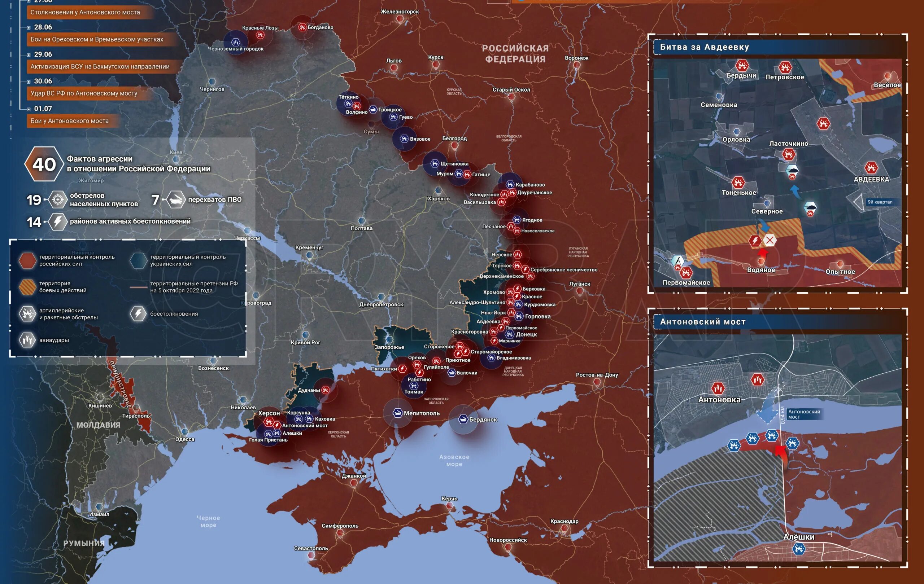This screenshot has width=924, height=584.
Task: Open Удар ВС РФ по Антоновскому мосту entry
Action: point(89,93)
